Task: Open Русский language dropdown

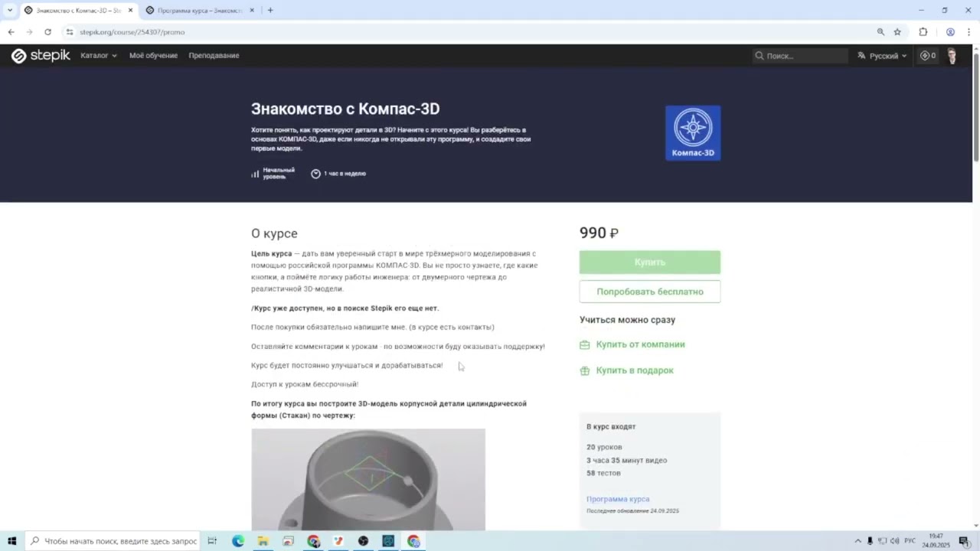Action: [882, 56]
